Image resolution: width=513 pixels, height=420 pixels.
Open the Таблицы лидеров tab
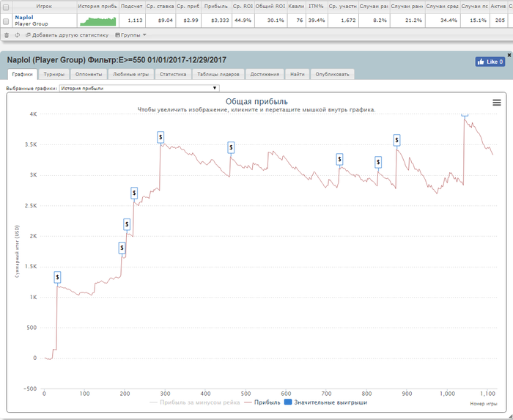218,74
